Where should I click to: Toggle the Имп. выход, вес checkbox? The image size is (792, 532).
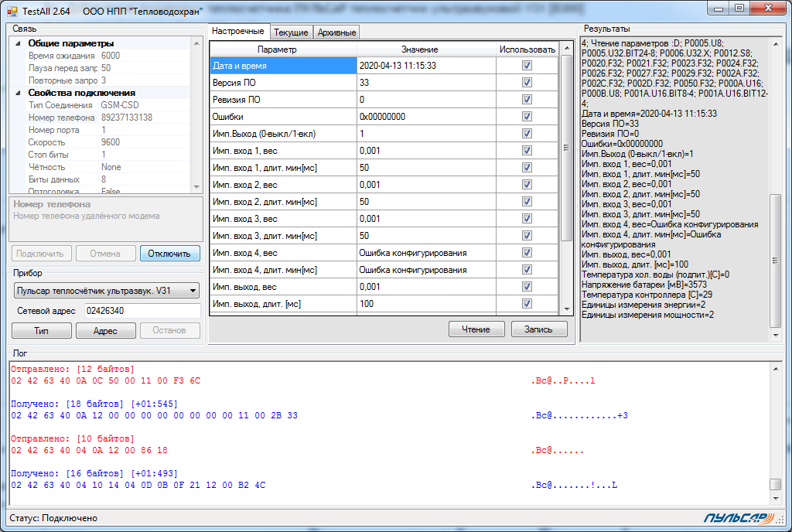tap(527, 287)
